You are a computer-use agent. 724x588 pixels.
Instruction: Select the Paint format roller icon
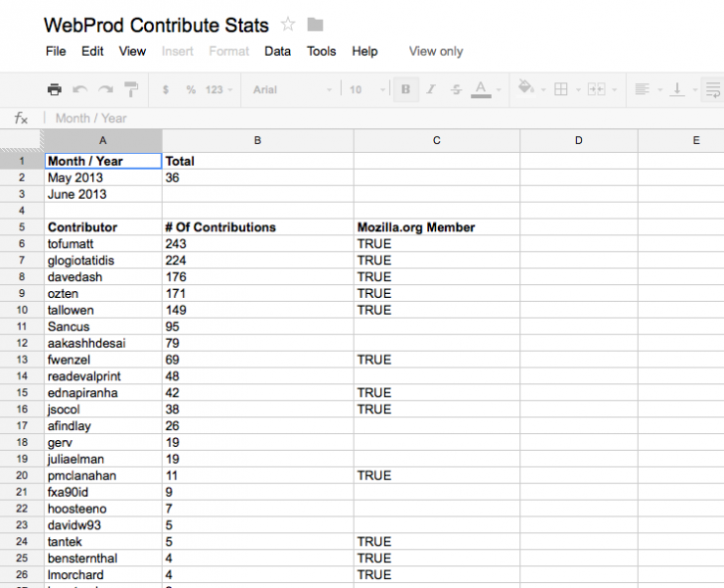click(x=131, y=89)
